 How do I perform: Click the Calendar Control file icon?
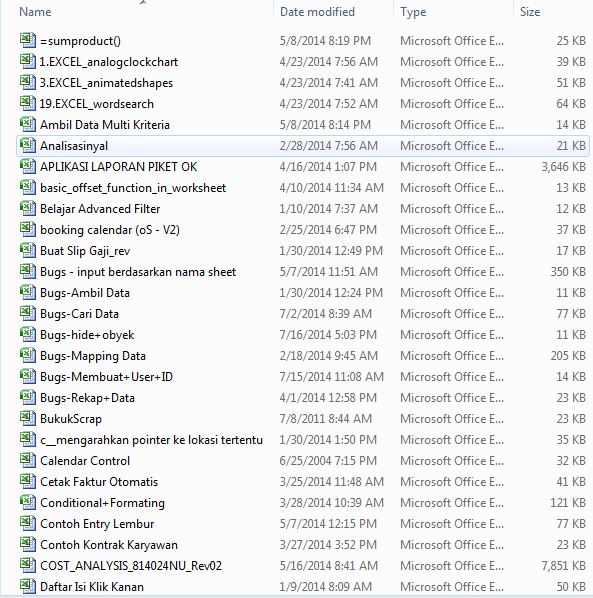pos(28,460)
